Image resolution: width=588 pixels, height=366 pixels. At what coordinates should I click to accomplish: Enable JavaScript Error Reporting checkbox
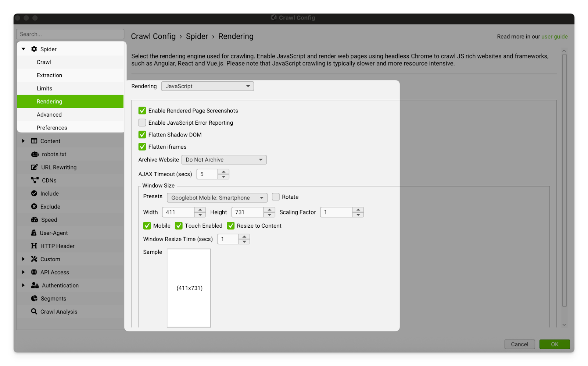[142, 123]
